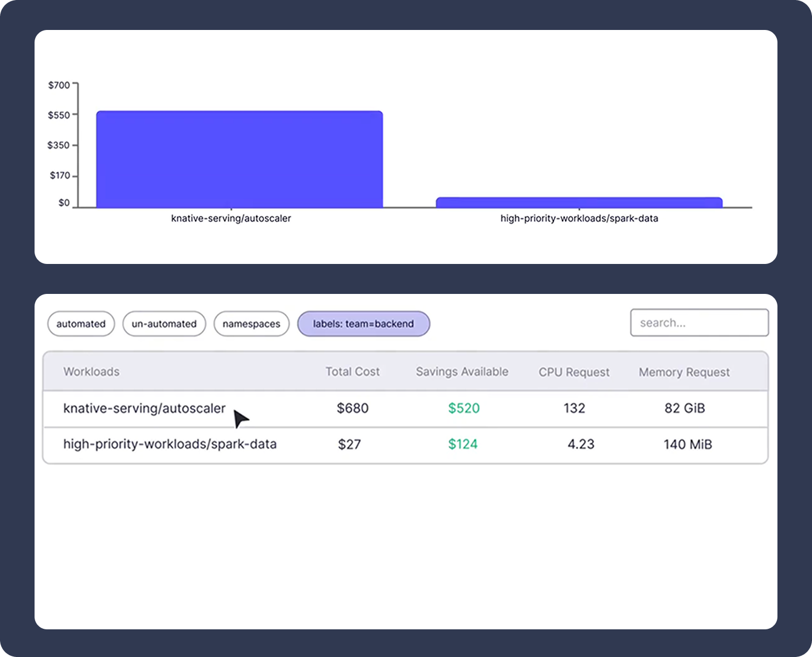Image resolution: width=812 pixels, height=657 pixels.
Task: Sort by CPU Request column header
Action: 574,372
